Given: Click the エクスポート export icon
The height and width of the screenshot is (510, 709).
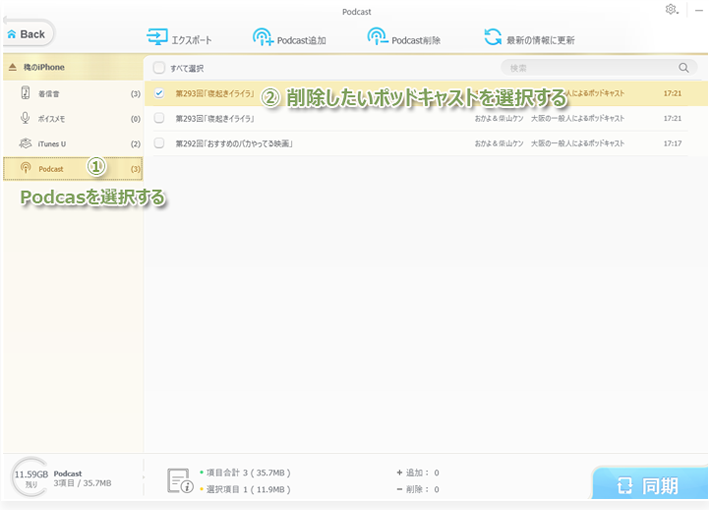Looking at the screenshot, I should (157, 37).
